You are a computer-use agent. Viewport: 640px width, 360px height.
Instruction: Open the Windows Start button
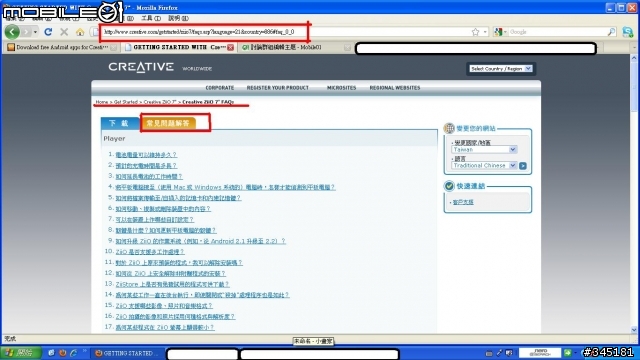(20, 353)
